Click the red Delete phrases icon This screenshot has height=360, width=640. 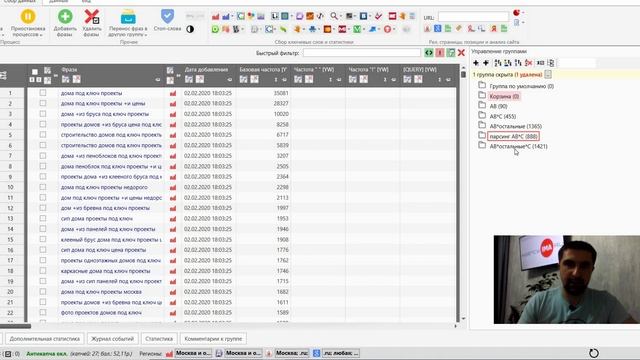91,17
